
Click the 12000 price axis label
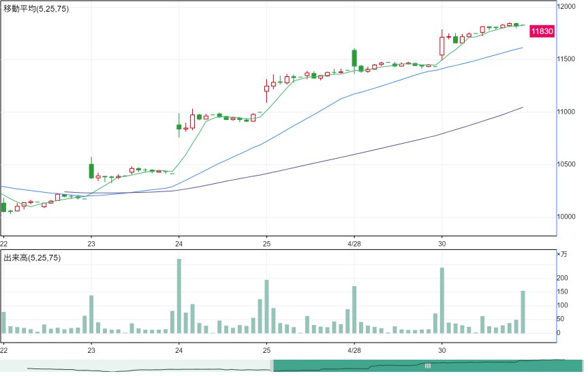566,6
